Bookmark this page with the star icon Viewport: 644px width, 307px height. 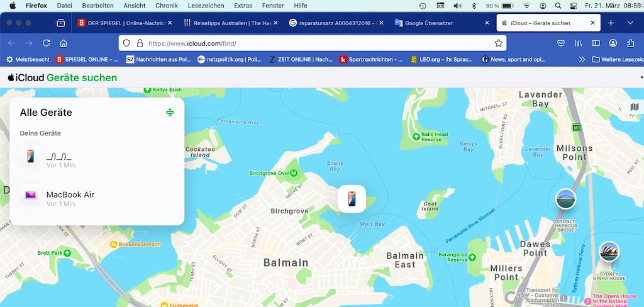tap(499, 43)
